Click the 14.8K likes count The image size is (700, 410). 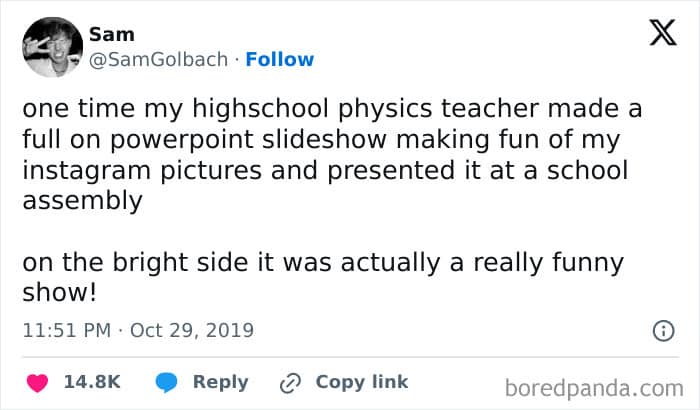92,382
